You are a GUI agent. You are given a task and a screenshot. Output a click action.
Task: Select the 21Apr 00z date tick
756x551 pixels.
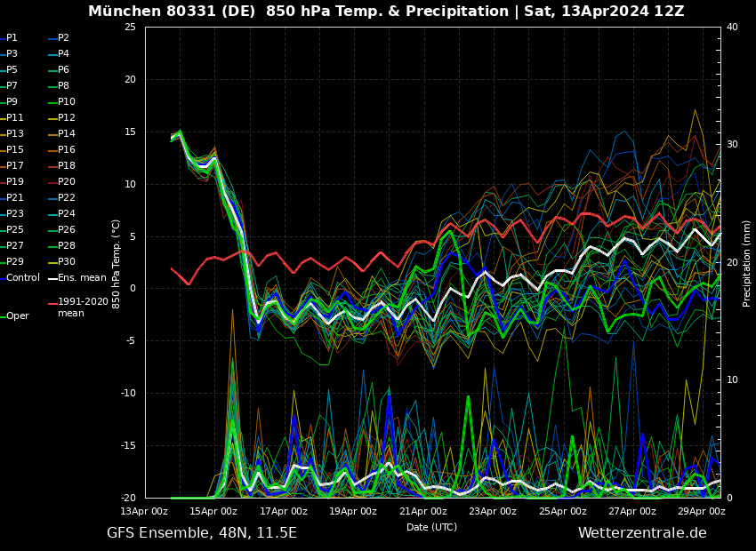coord(423,511)
